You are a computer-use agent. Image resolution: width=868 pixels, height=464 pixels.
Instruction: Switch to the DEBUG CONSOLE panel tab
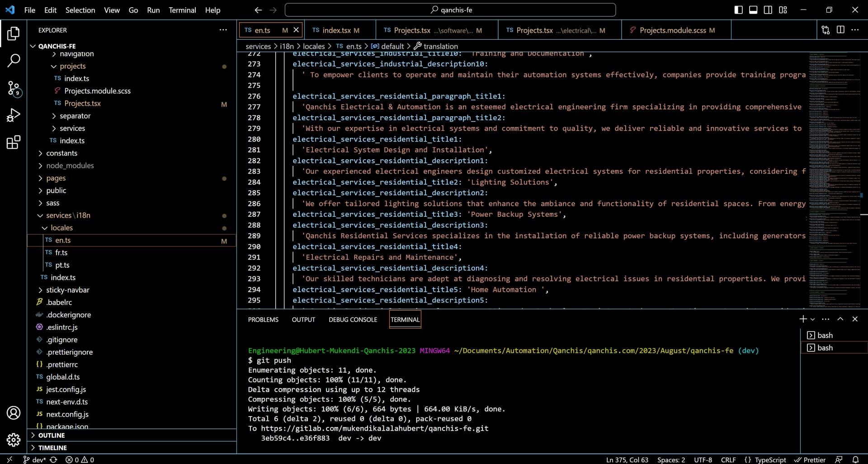(x=353, y=319)
